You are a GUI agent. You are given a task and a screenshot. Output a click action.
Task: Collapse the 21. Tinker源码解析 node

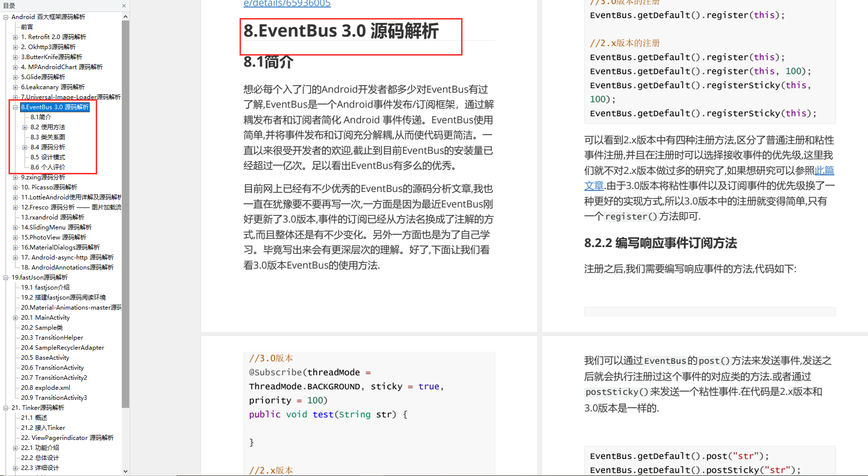pyautogui.click(x=6, y=408)
